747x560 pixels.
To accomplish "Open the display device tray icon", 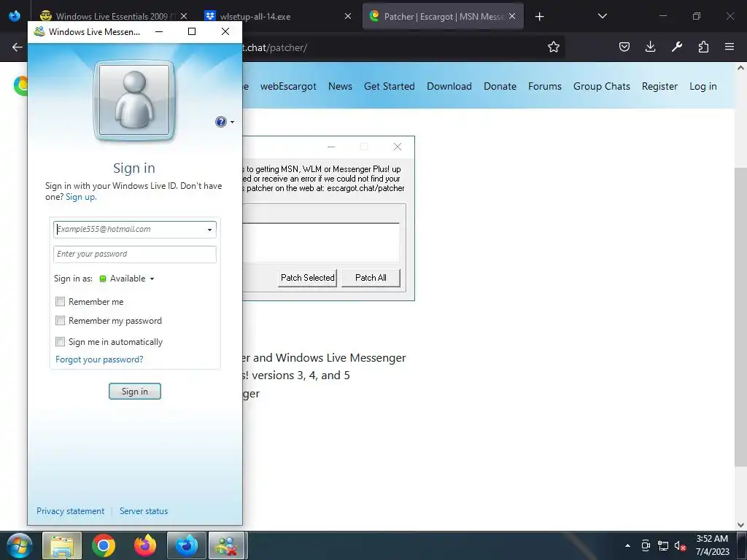I will tap(646, 545).
